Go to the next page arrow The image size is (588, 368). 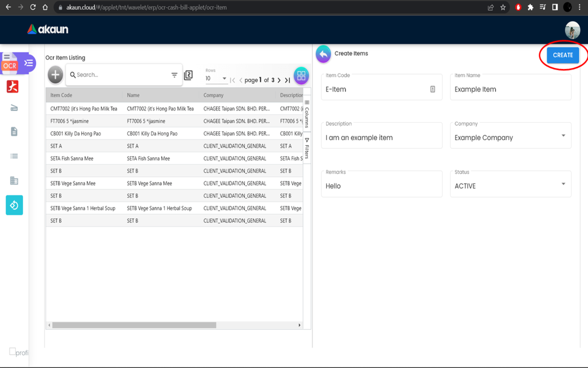coord(279,80)
